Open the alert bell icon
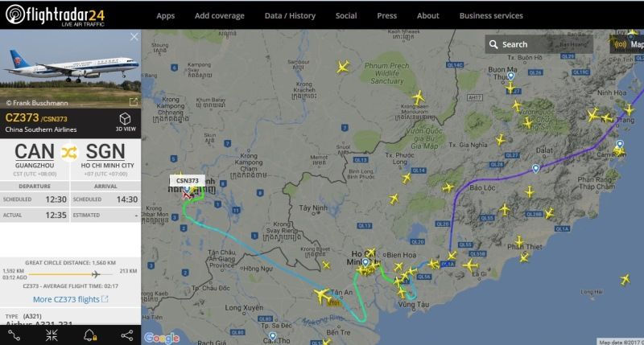This screenshot has height=345, width=644. [x=89, y=335]
